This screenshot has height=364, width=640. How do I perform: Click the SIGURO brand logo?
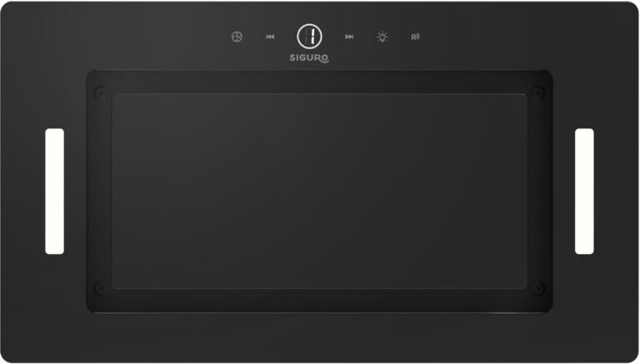tap(309, 58)
